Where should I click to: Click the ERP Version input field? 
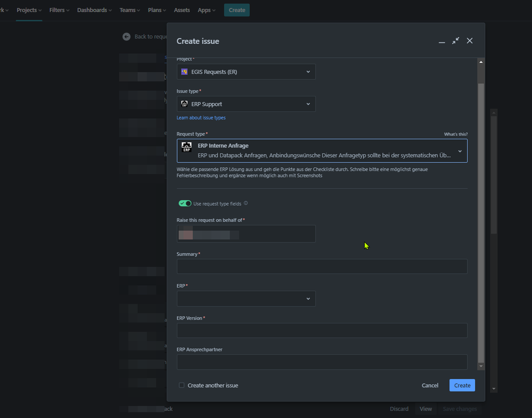[x=322, y=331]
